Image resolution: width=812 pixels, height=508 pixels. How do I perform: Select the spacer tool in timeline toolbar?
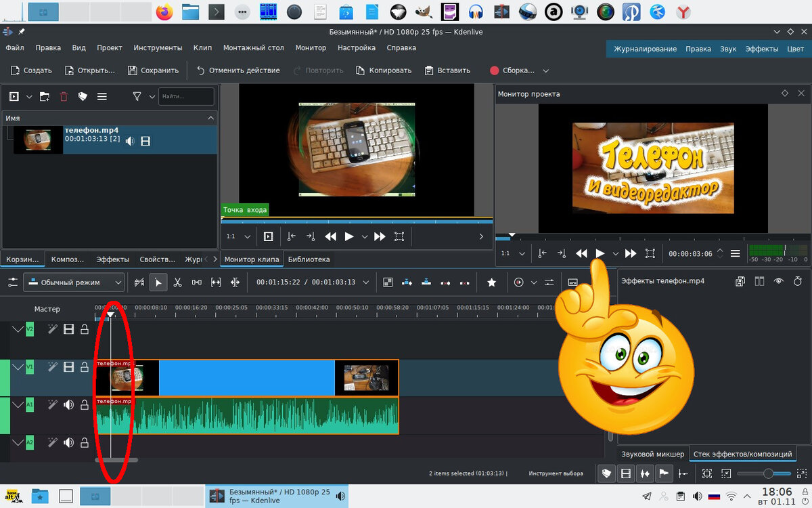(197, 282)
